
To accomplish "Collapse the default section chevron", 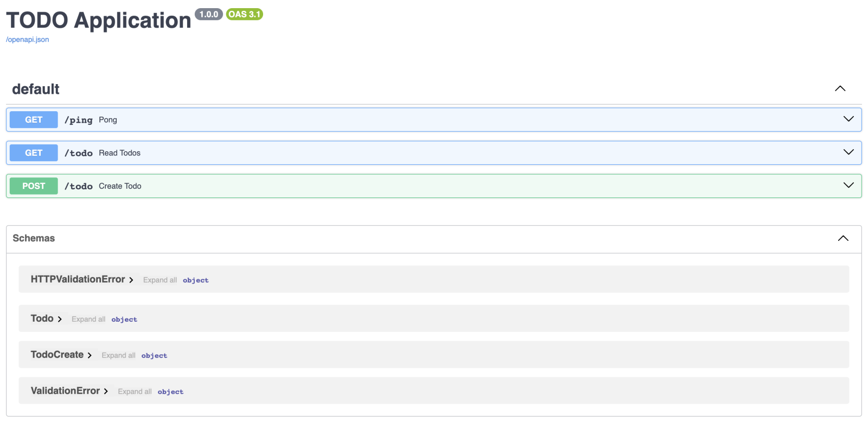I will pos(840,89).
